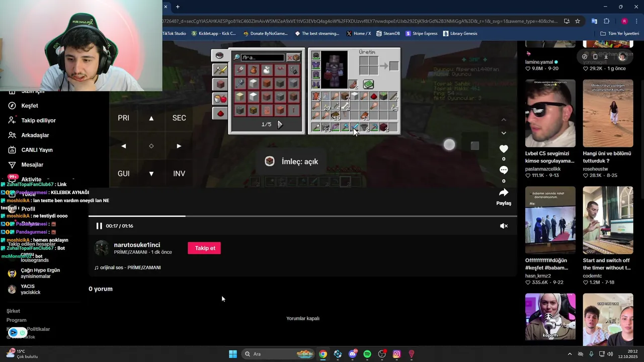This screenshot has width=644, height=362.
Task: Open Start and switch off the timer video
Action: click(608, 220)
